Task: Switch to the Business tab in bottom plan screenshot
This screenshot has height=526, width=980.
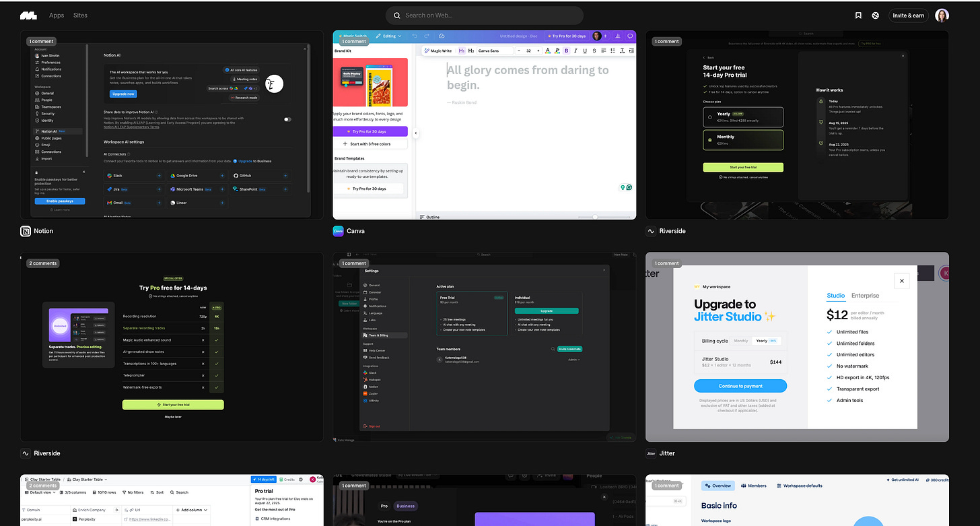Action: tap(405, 506)
